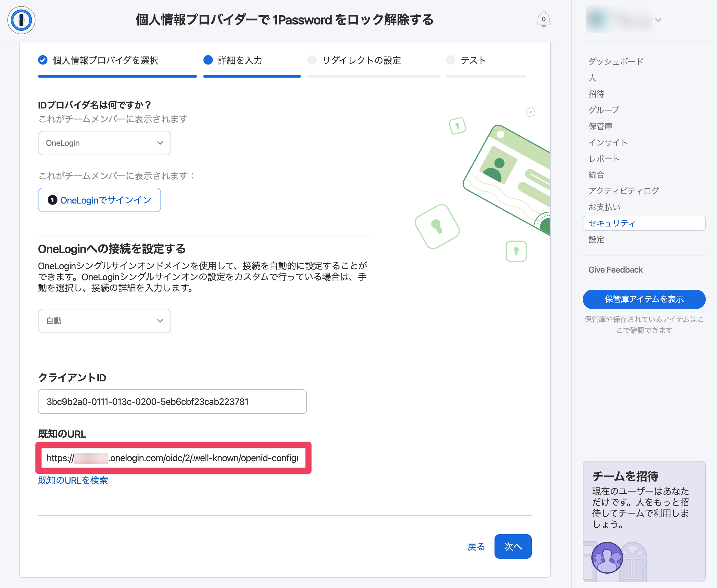Screen dimensions: 717x588
Task: Open the OneLogin provider name dropdown
Action: coord(104,143)
